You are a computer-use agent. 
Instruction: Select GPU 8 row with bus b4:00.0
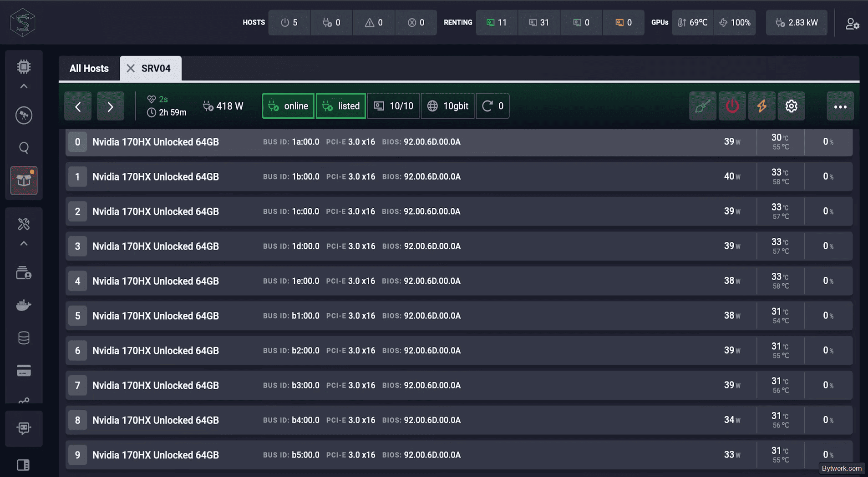coord(459,420)
